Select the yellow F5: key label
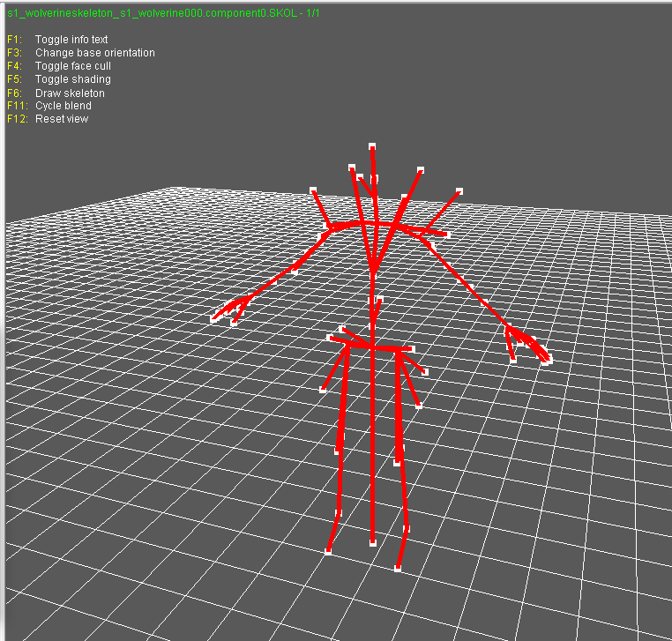 14,79
